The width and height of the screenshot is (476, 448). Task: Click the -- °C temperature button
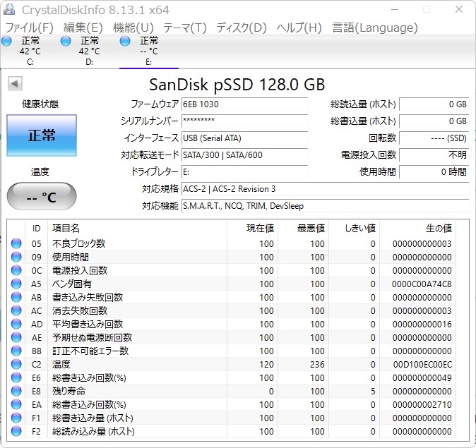pyautogui.click(x=41, y=197)
